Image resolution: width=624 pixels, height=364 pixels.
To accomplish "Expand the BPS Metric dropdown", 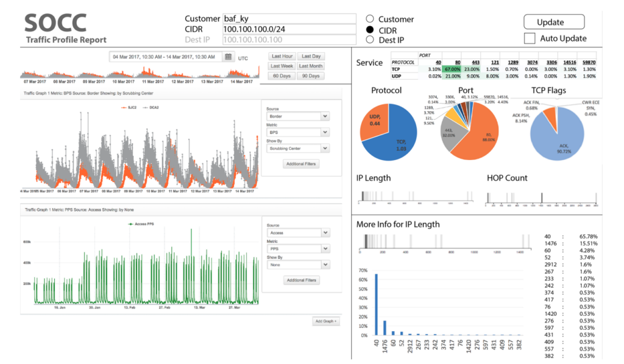I will 298,132.
